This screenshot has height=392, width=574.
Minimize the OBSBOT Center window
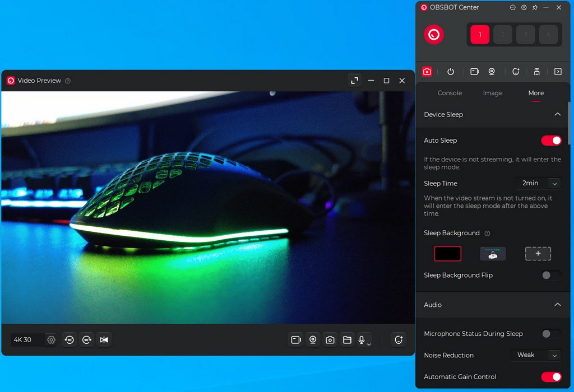pyautogui.click(x=546, y=7)
